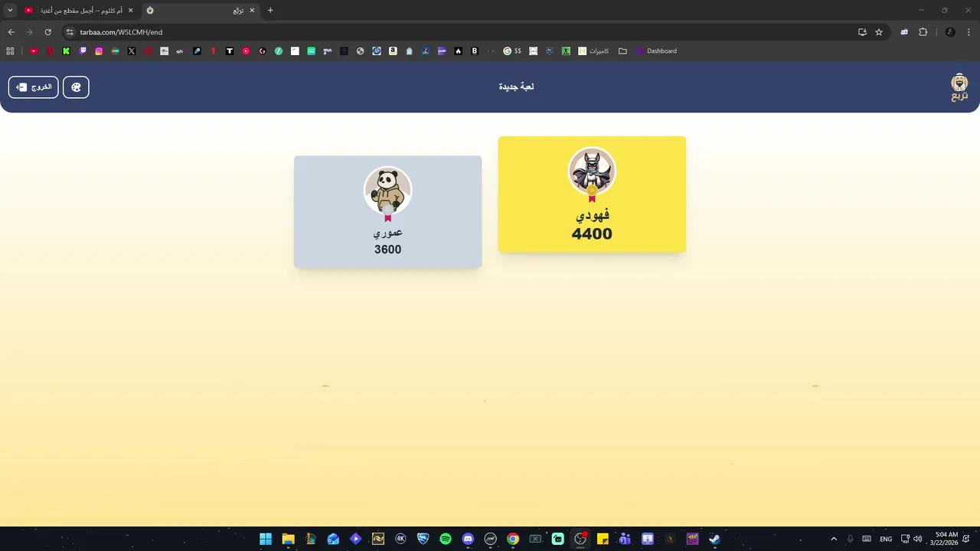Open the YouTube bookmark
Viewport: 980px width, 551px height.
pyautogui.click(x=34, y=51)
